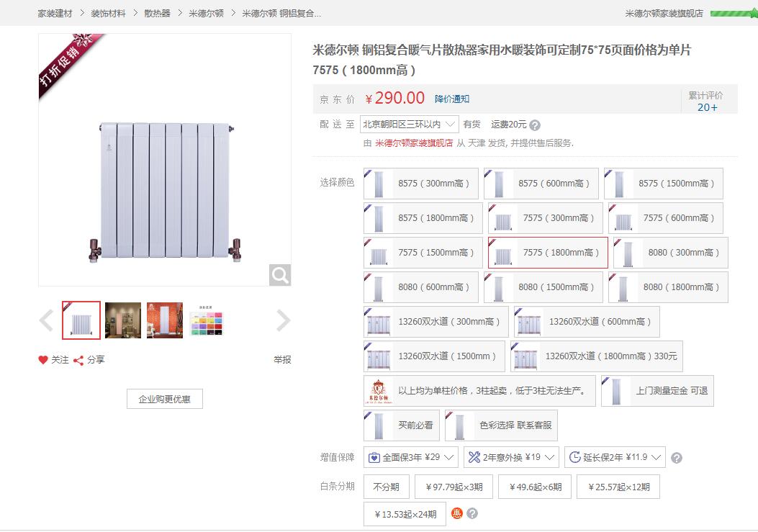758x532 pixels.
Task: Click the help icon next to 增值保障 options
Action: pos(677,458)
